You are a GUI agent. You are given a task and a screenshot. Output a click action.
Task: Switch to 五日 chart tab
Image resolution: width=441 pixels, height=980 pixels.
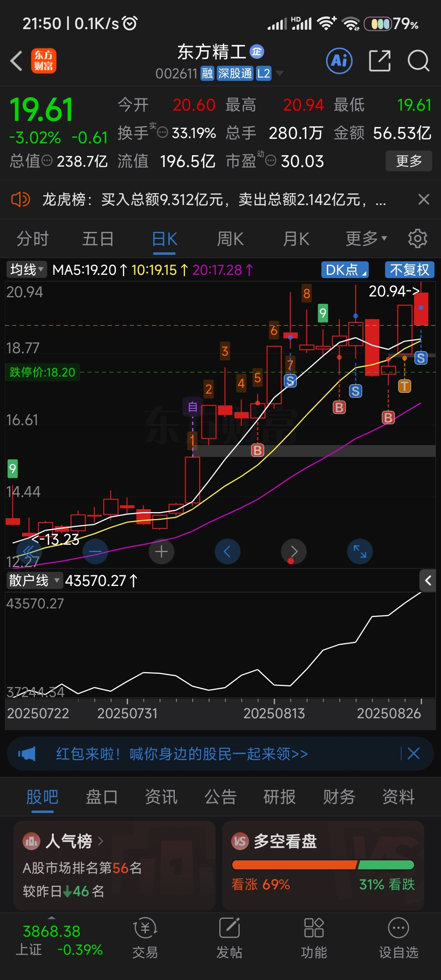(98, 238)
